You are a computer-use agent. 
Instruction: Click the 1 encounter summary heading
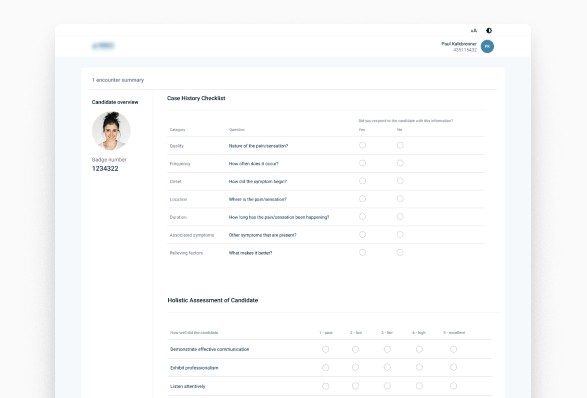pyautogui.click(x=118, y=80)
